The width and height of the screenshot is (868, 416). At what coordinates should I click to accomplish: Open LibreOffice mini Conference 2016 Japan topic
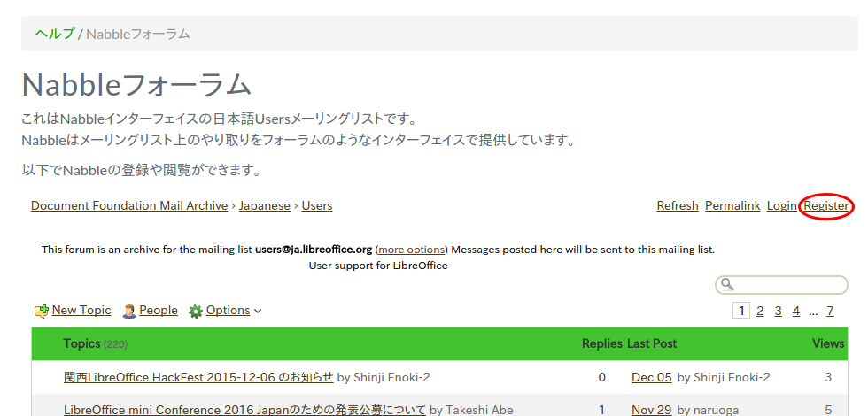pos(244,410)
